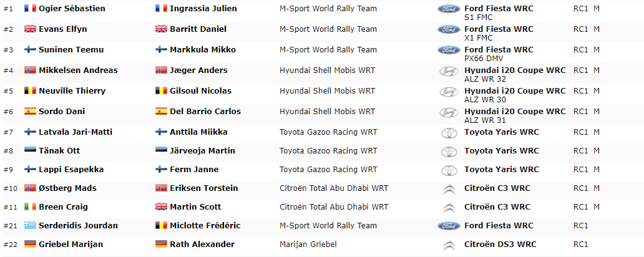Select co-driver Miclotte Frédéric
This screenshot has width=644, height=257.
tap(205, 225)
